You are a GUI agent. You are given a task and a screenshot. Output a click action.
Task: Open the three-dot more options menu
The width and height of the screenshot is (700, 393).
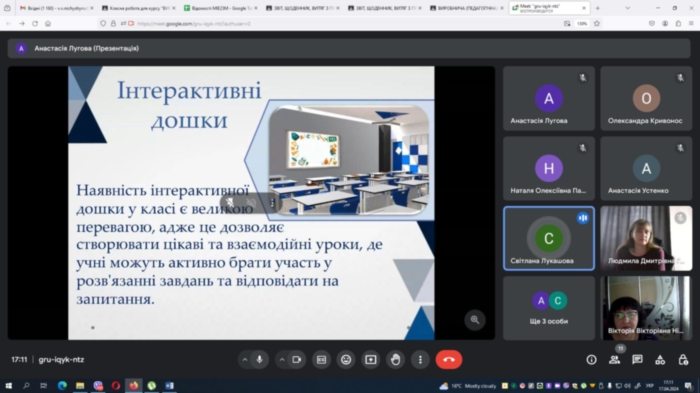(x=420, y=360)
